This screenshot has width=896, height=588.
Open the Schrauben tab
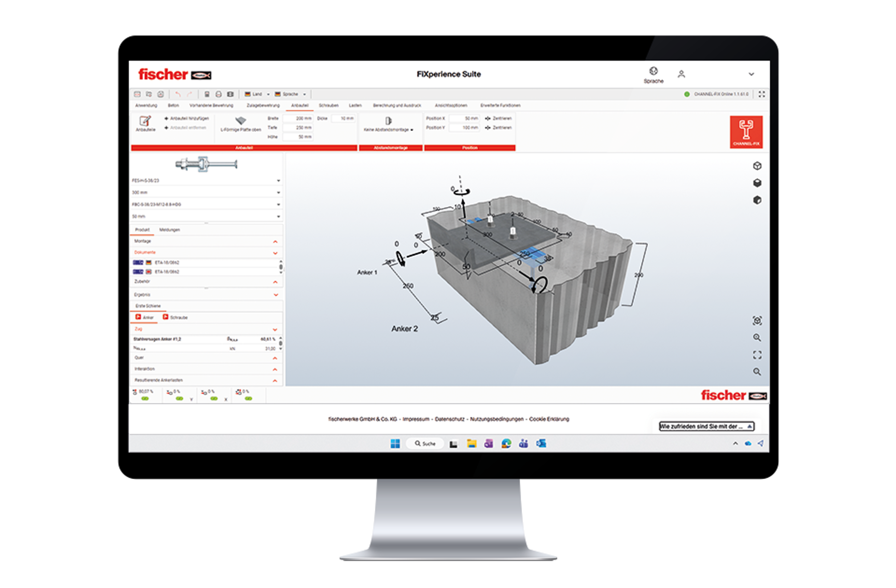(329, 106)
